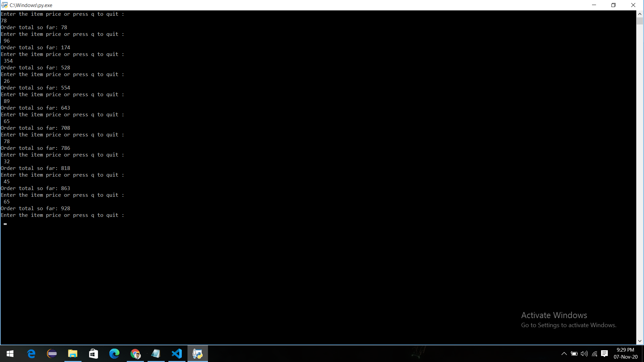Open battery status in system tray
644x362 pixels.
point(574,354)
